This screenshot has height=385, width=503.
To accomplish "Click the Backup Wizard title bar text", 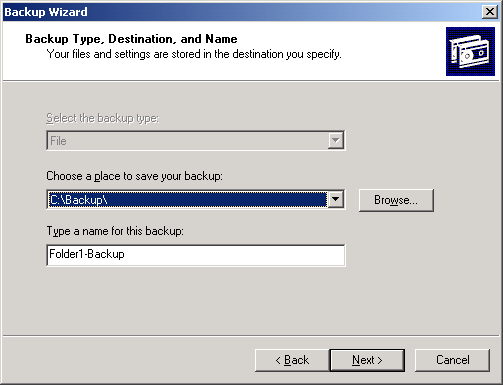I will pos(46,12).
